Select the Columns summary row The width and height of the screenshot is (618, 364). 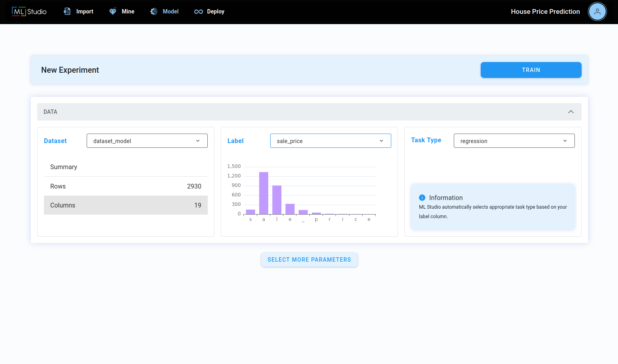click(x=126, y=205)
